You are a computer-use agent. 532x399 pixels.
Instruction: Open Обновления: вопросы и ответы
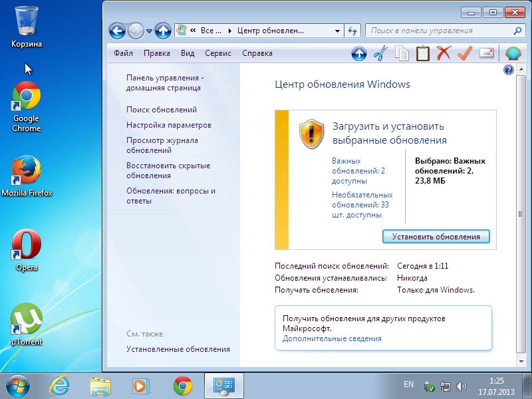click(x=171, y=196)
